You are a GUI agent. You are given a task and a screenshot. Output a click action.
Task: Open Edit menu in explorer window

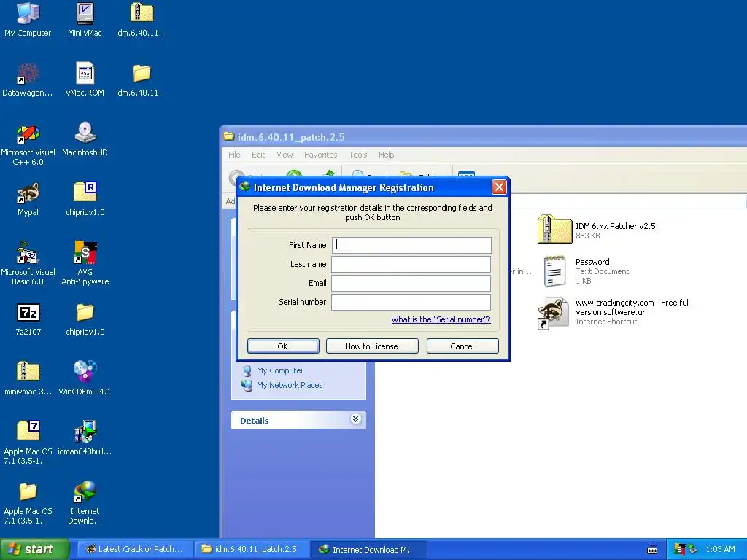point(258,155)
